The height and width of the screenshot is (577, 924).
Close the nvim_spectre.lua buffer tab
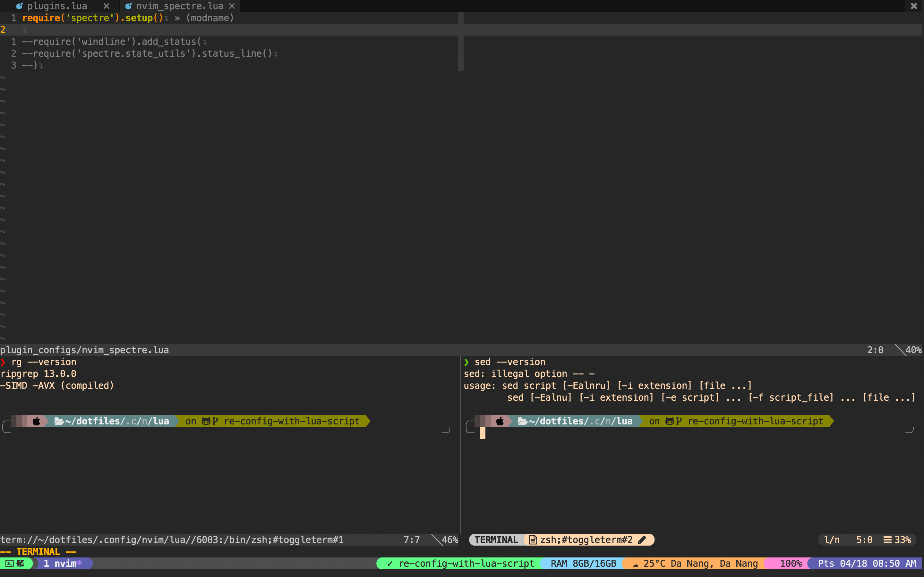pos(232,6)
